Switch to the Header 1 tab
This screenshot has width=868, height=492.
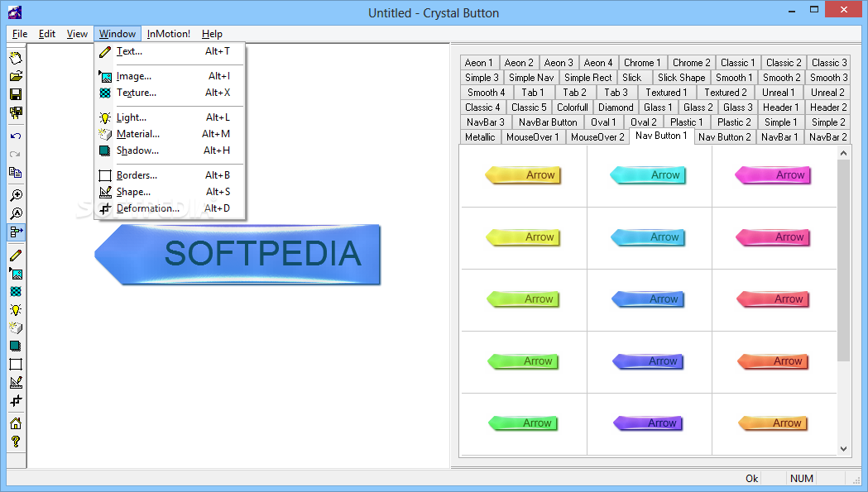pos(780,107)
